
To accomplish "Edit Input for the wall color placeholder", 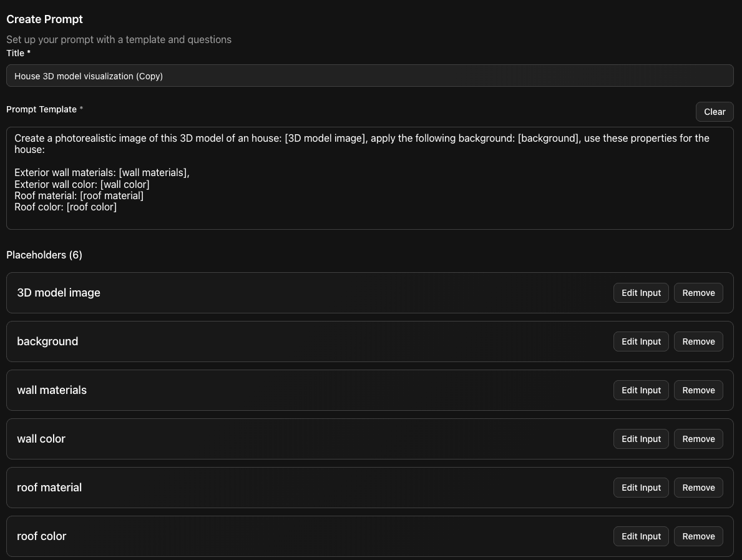I will tap(641, 438).
